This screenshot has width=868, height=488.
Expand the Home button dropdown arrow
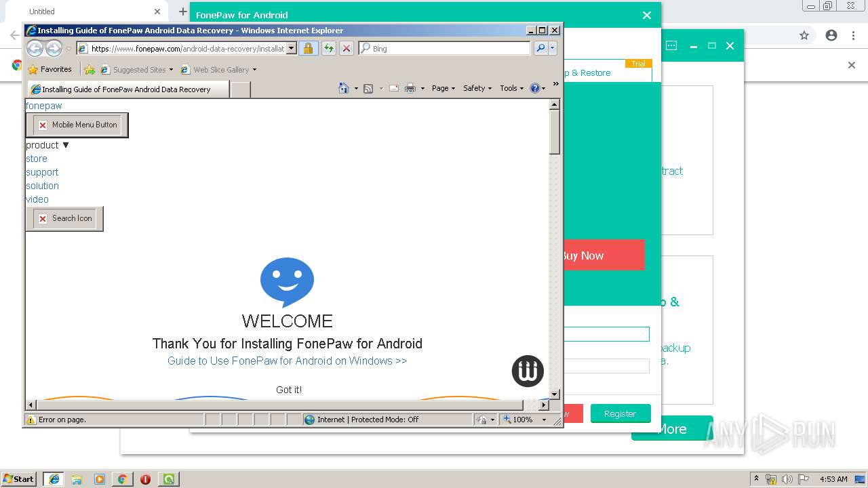356,88
